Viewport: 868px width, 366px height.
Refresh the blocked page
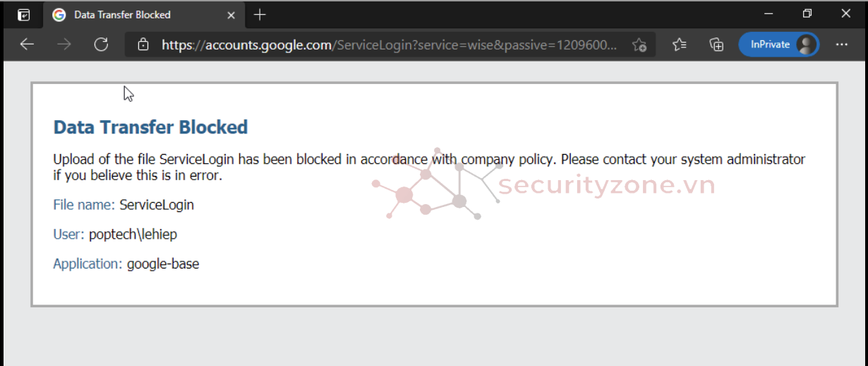point(101,45)
